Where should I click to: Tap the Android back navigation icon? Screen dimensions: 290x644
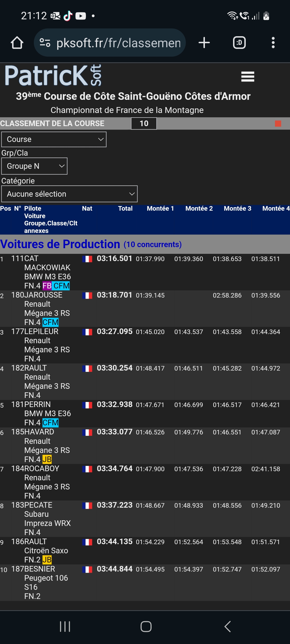click(227, 627)
